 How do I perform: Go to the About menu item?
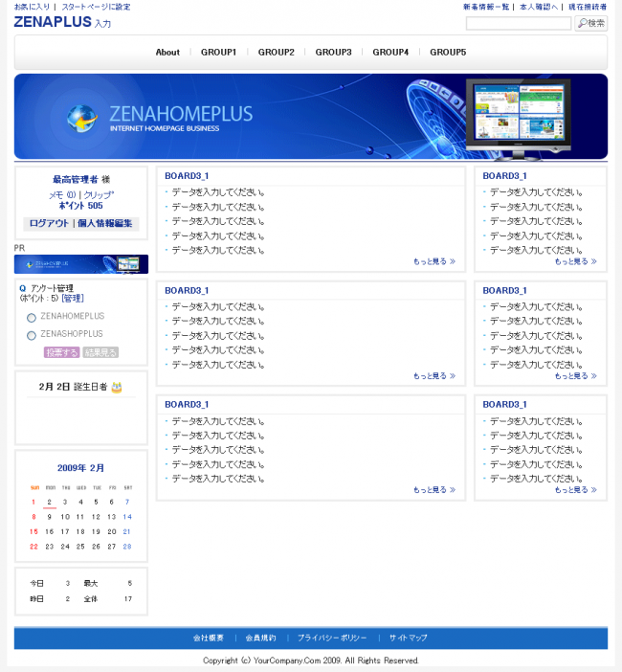coord(167,53)
